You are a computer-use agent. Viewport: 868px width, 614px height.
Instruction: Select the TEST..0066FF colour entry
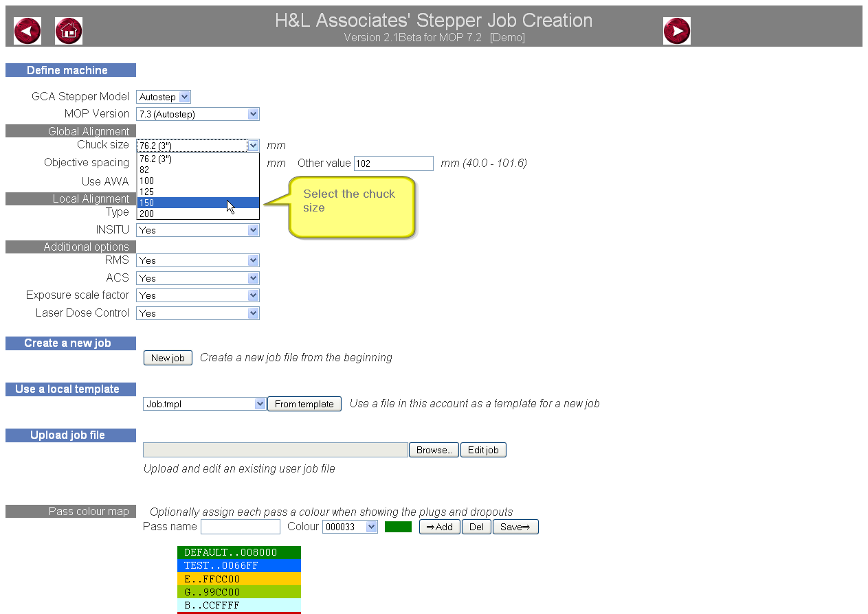click(x=239, y=566)
